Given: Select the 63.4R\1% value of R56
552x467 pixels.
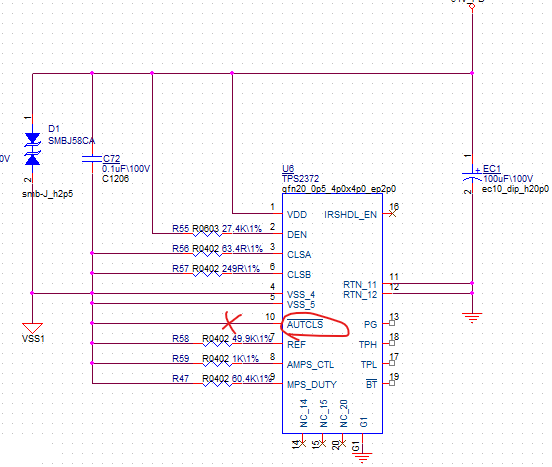Looking at the screenshot, I should pos(242,249).
